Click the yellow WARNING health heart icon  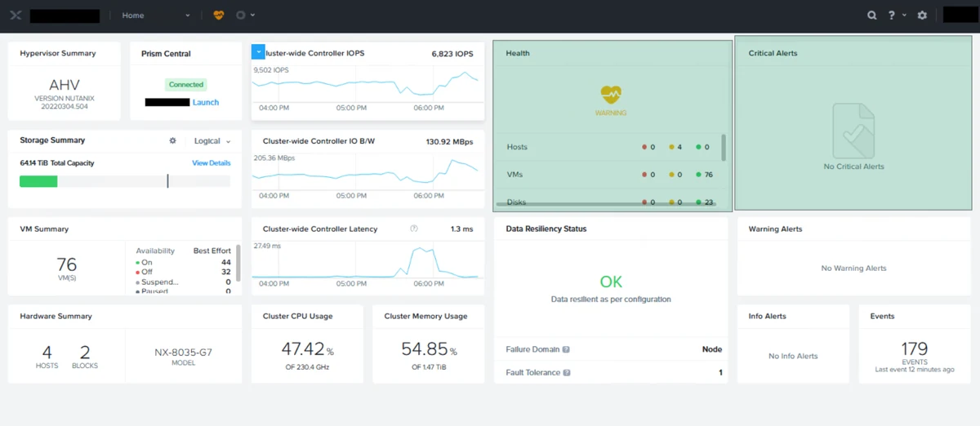pos(611,96)
